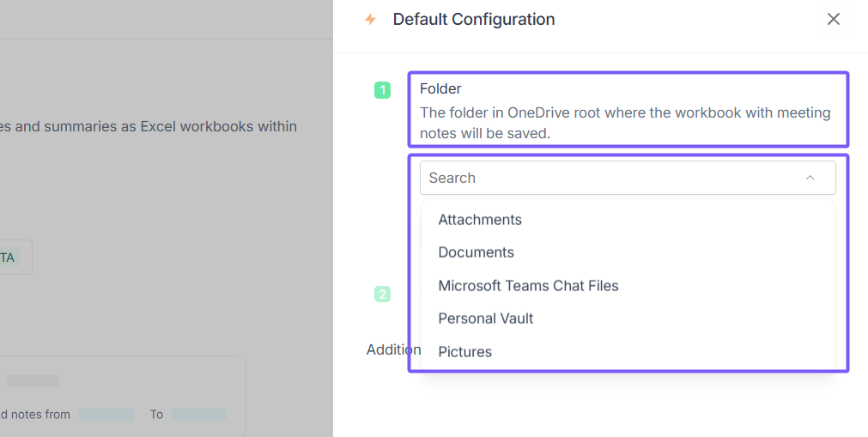Image resolution: width=868 pixels, height=437 pixels.
Task: Click the green step 1 badge
Action: pos(382,89)
